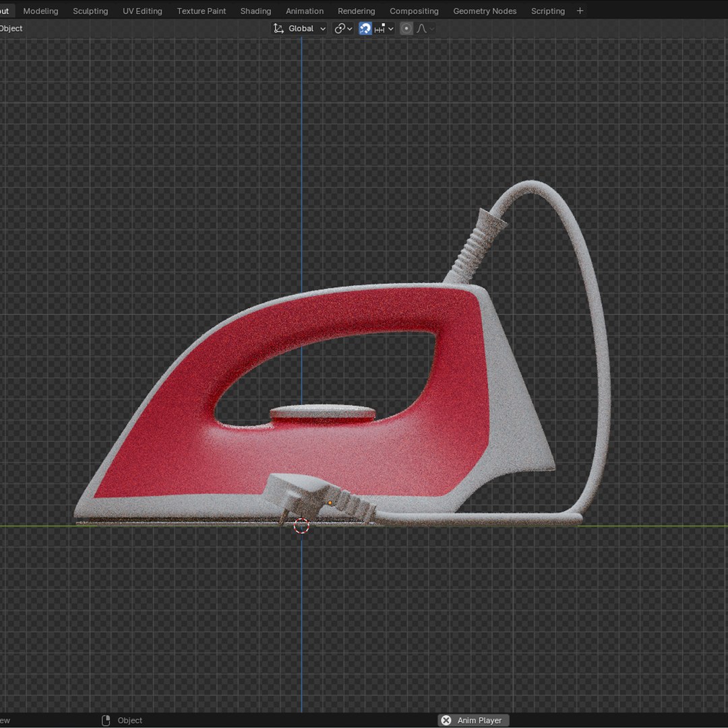Open the Geometry Nodes workspace tab
Image resolution: width=728 pixels, height=728 pixels.
[485, 11]
